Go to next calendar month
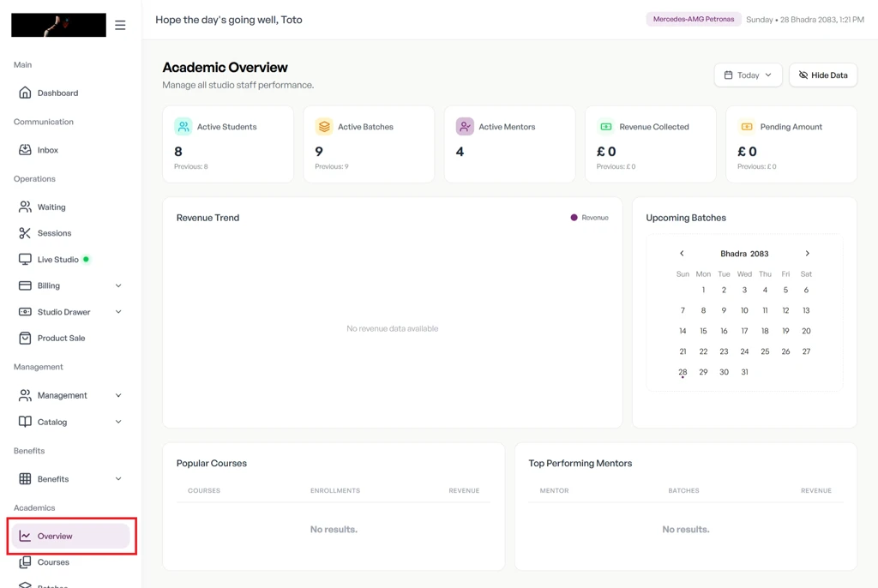The width and height of the screenshot is (878, 588). (x=807, y=253)
